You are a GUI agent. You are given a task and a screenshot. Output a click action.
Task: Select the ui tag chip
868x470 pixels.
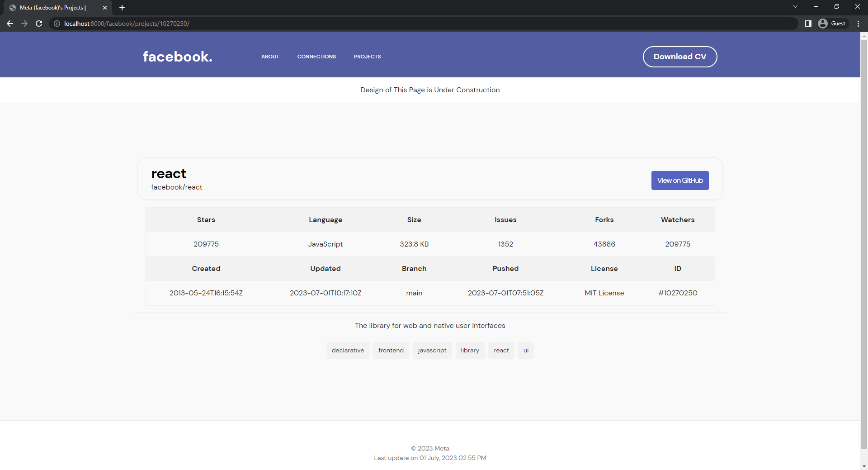[x=525, y=350]
